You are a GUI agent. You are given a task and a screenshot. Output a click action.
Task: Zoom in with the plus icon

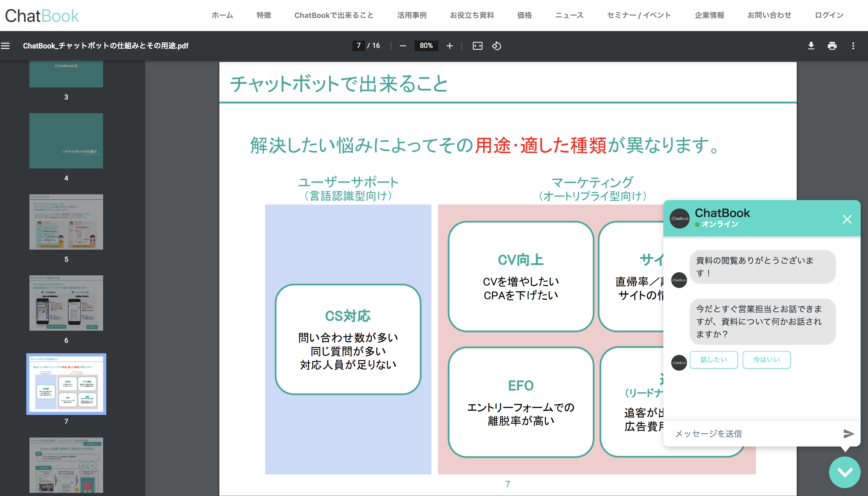tap(450, 46)
